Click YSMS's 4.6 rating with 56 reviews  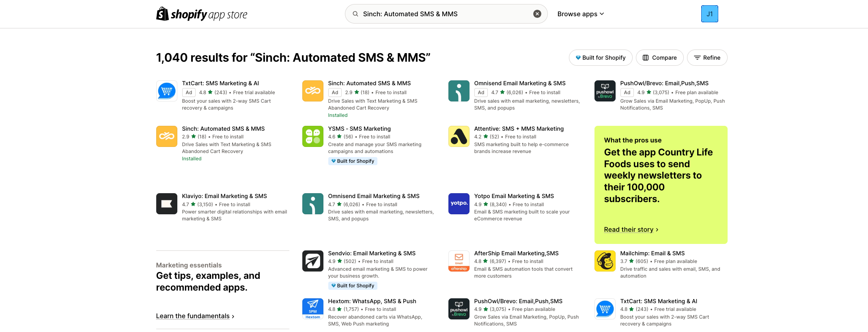[x=340, y=137]
